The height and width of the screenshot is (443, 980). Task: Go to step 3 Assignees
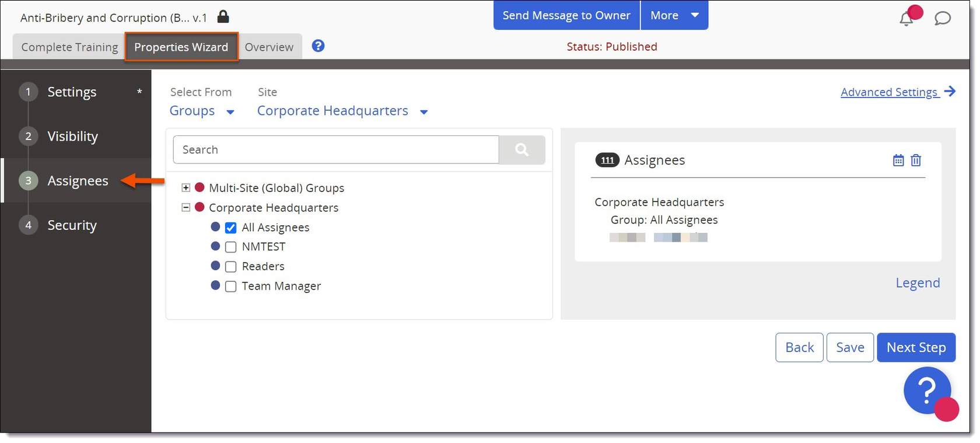pyautogui.click(x=76, y=180)
